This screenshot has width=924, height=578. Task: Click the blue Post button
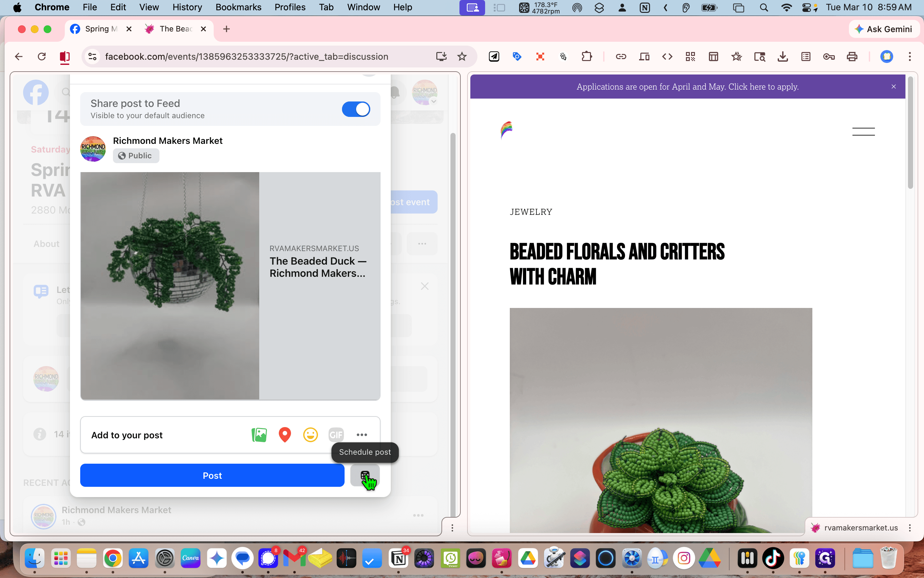(x=212, y=475)
